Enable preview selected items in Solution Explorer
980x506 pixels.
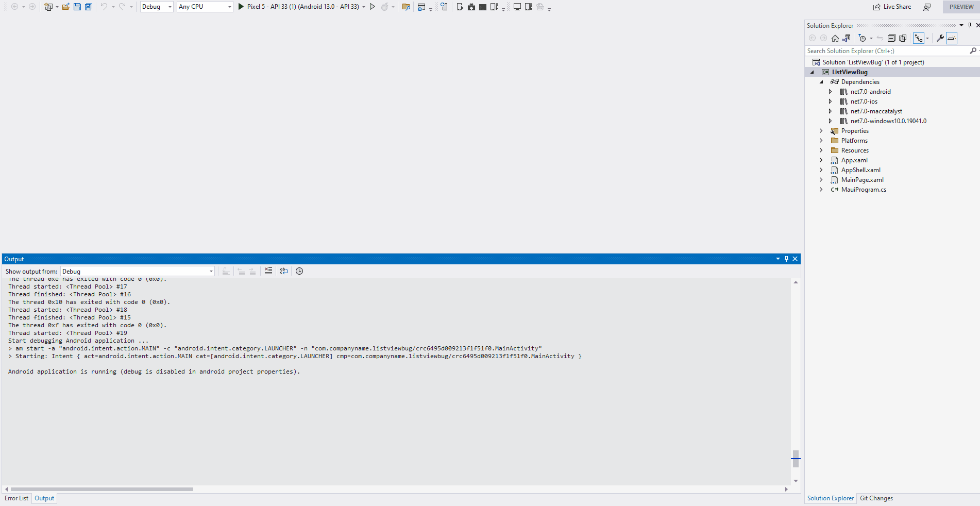[951, 38]
